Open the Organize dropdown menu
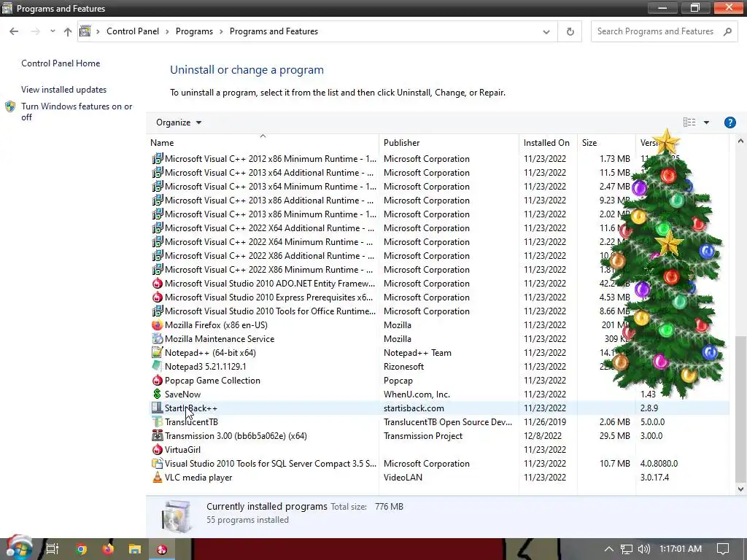Screen dimensions: 747x560 click(x=179, y=122)
